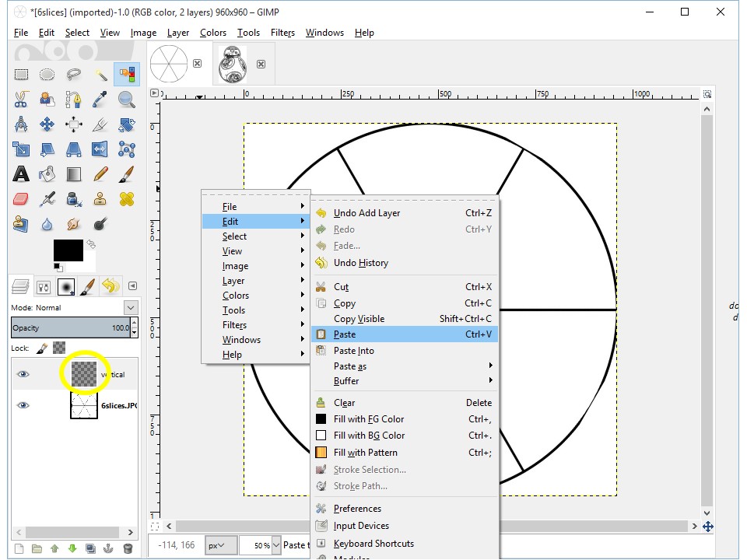Select the Rotate tool
The height and width of the screenshot is (560, 747).
coord(126,124)
